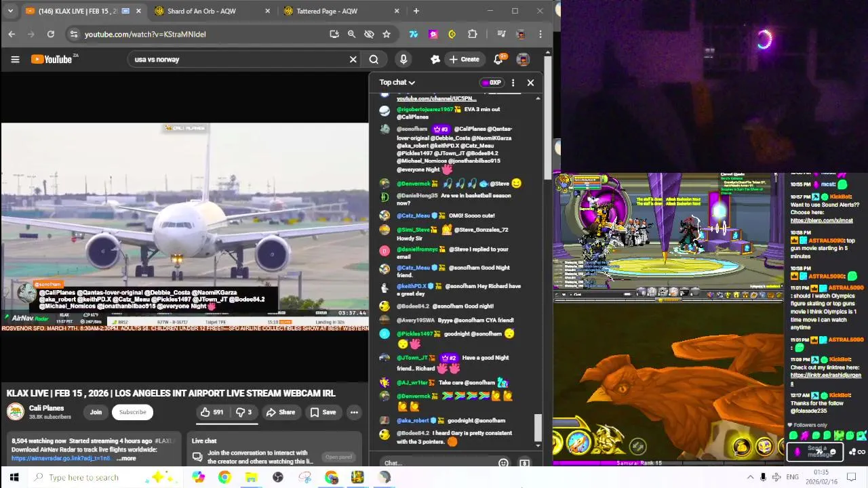Click the chat scroll-down arrow
Viewport: 868px width, 488px height.
point(538,446)
